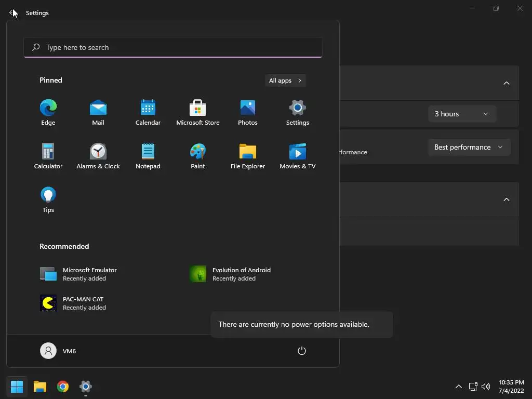This screenshot has height=399, width=532.
Task: Open the Tips app
Action: point(48,200)
